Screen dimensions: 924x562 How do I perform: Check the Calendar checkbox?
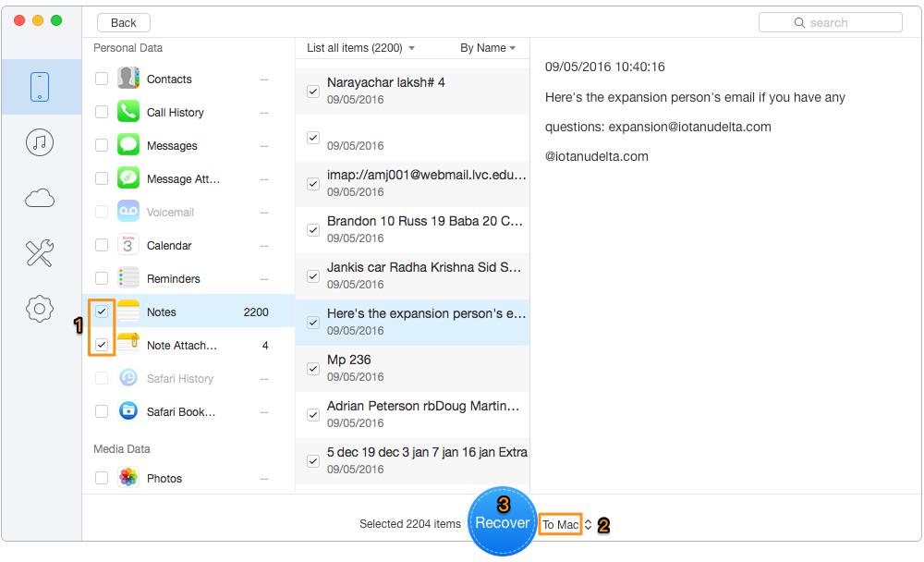point(102,245)
